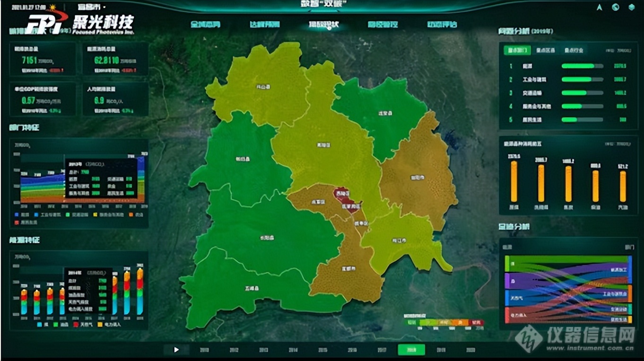Click the 长阳县 region on the map
The height and width of the screenshot is (361, 644).
[267, 238]
